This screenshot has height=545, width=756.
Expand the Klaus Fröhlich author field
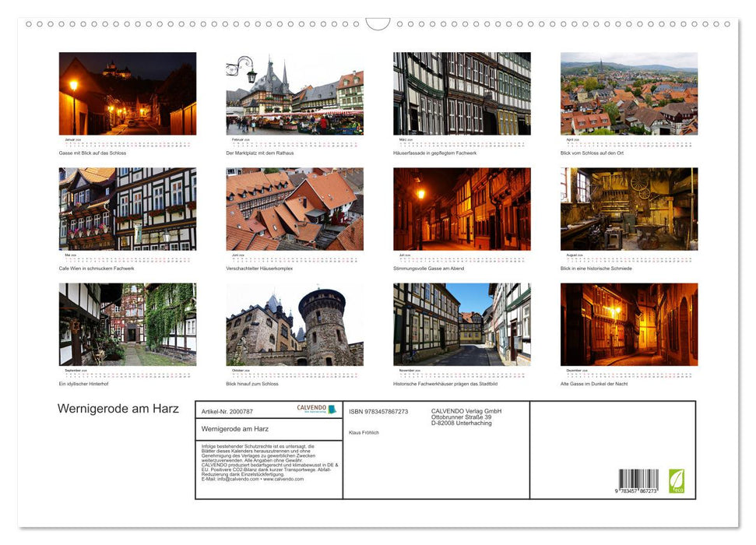363,433
